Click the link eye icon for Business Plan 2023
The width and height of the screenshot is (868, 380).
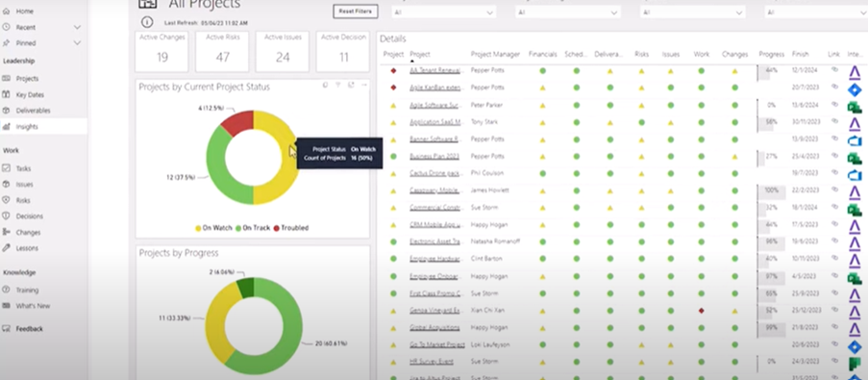(x=834, y=156)
